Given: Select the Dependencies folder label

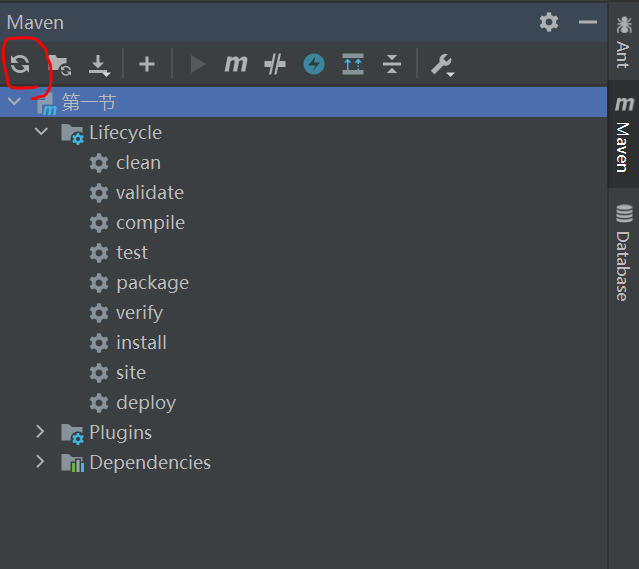Looking at the screenshot, I should pos(150,463).
